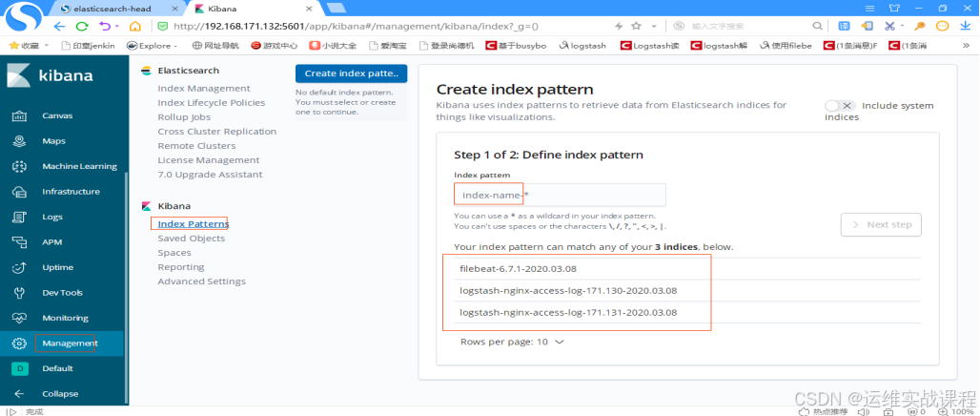
Task: Open the shirt skin icon
Action: point(894,9)
